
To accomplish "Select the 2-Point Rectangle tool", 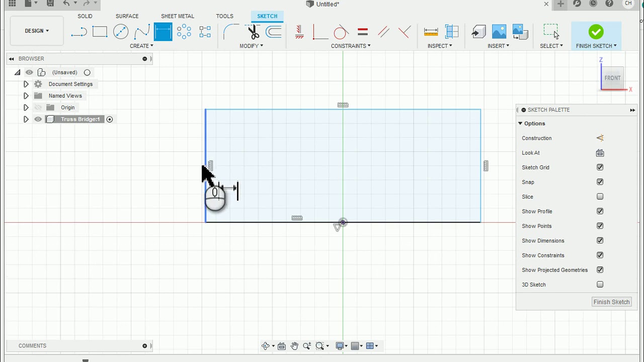I will 100,32.
